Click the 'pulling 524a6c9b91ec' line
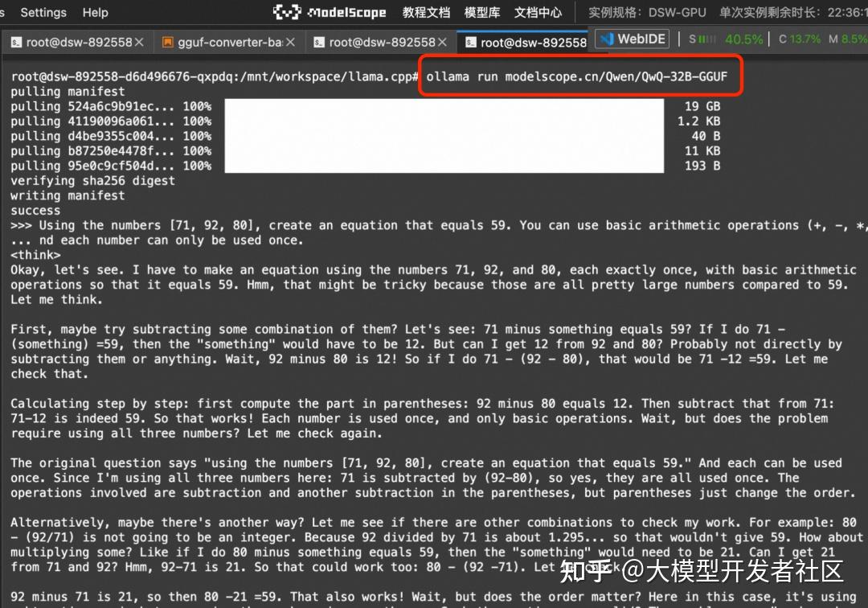Screen dimensions: 868x608 [x=111, y=106]
